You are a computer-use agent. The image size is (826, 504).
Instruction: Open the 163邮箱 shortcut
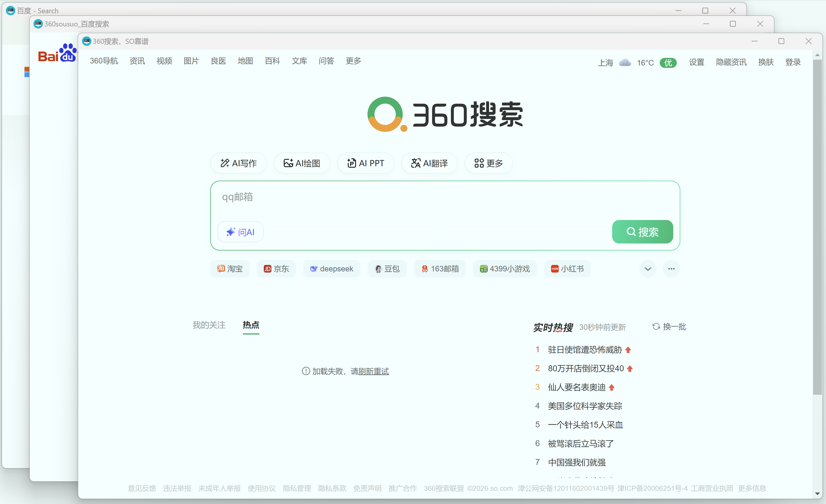[439, 268]
